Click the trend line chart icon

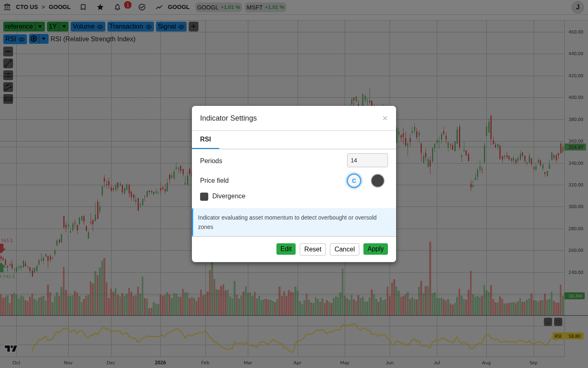pyautogui.click(x=159, y=7)
